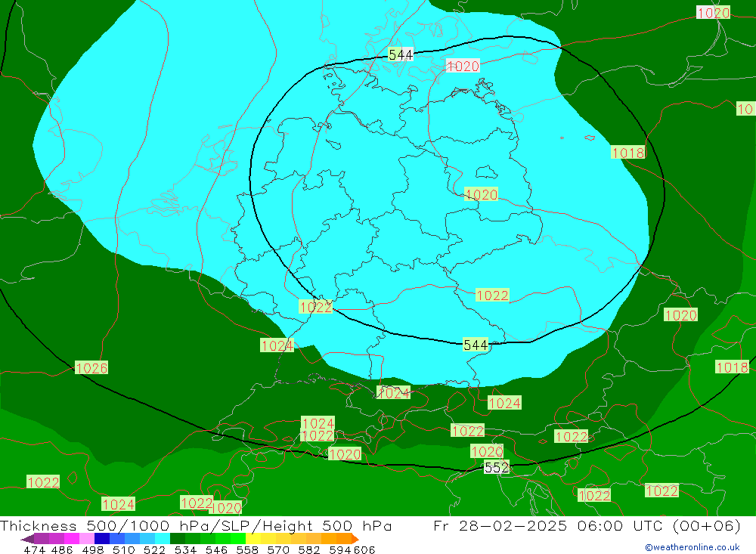Click the 1020 label in the top-right corner
This screenshot has height=554, width=756.
point(713,13)
